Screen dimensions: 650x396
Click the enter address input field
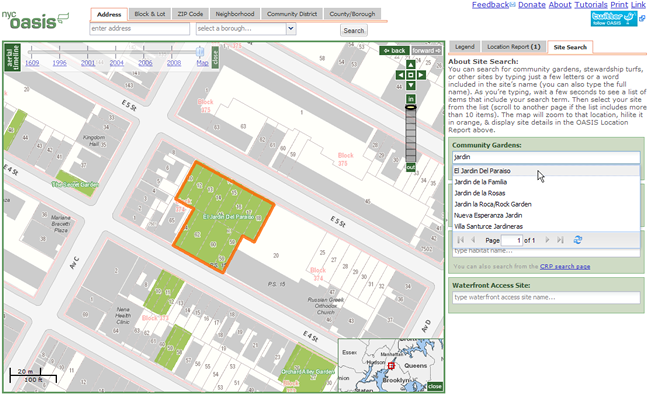pos(140,29)
